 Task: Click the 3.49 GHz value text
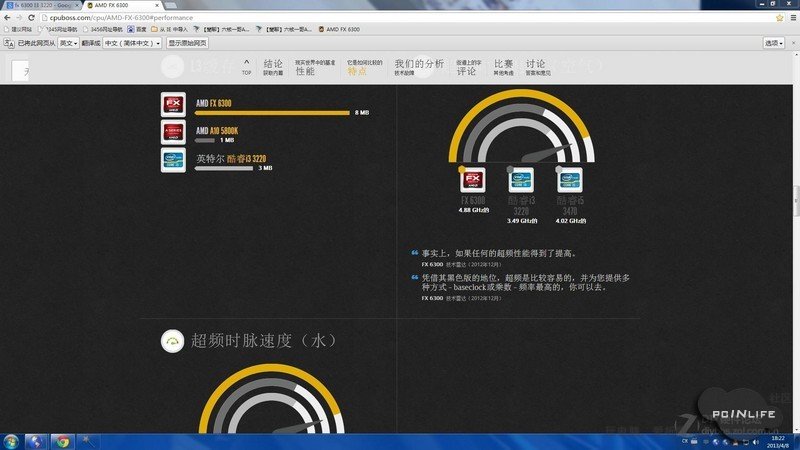pos(522,221)
